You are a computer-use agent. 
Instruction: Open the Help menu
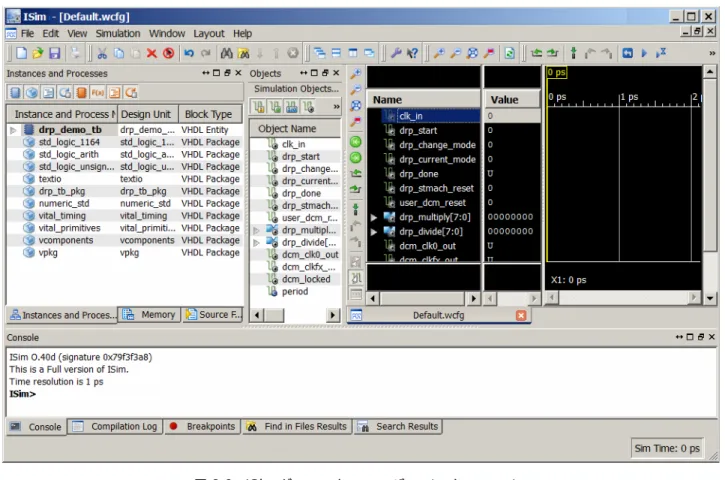[242, 34]
